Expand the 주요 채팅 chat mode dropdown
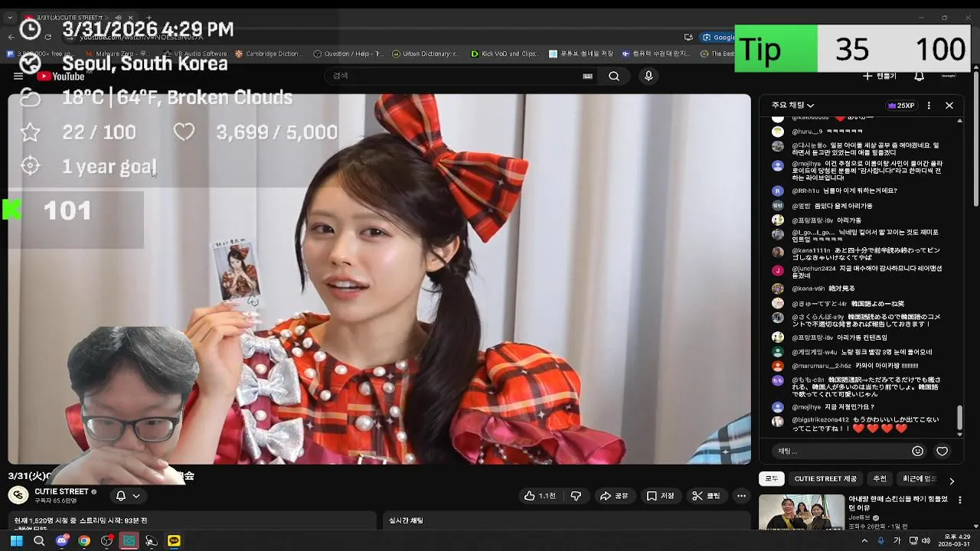This screenshot has width=980, height=551. pos(793,105)
